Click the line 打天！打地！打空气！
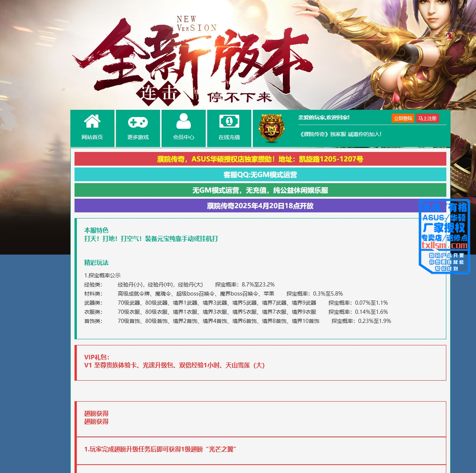 point(151,239)
